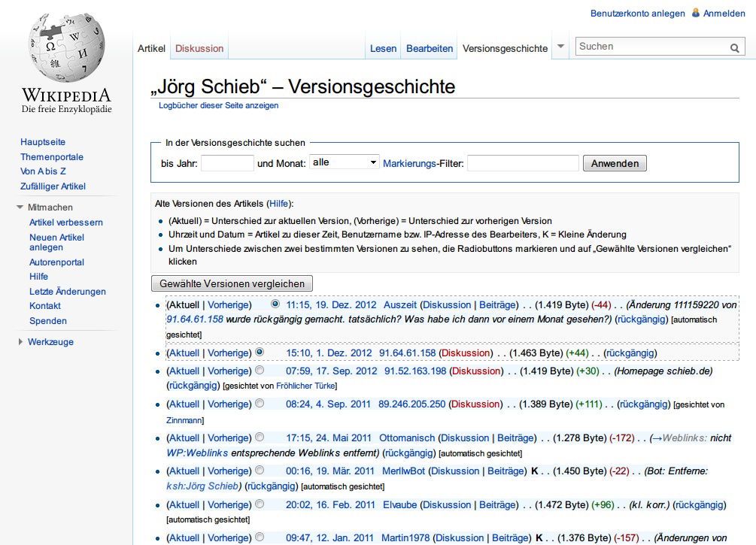Open the Diskussion tab at the top
The height and width of the screenshot is (545, 756).
pos(199,48)
